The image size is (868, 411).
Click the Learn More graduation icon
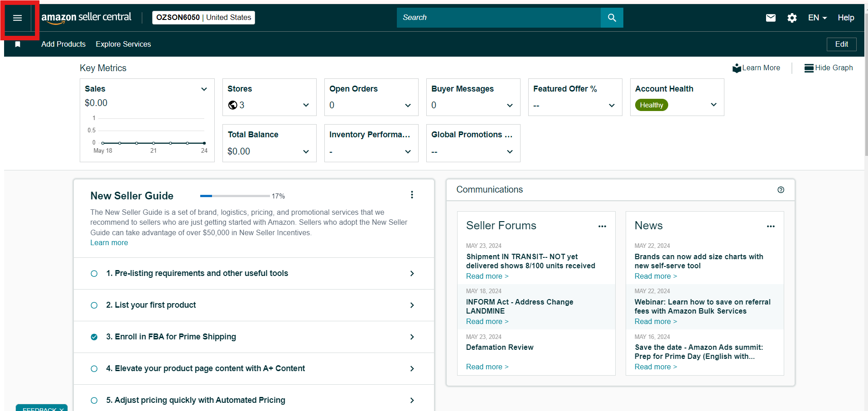click(x=737, y=68)
